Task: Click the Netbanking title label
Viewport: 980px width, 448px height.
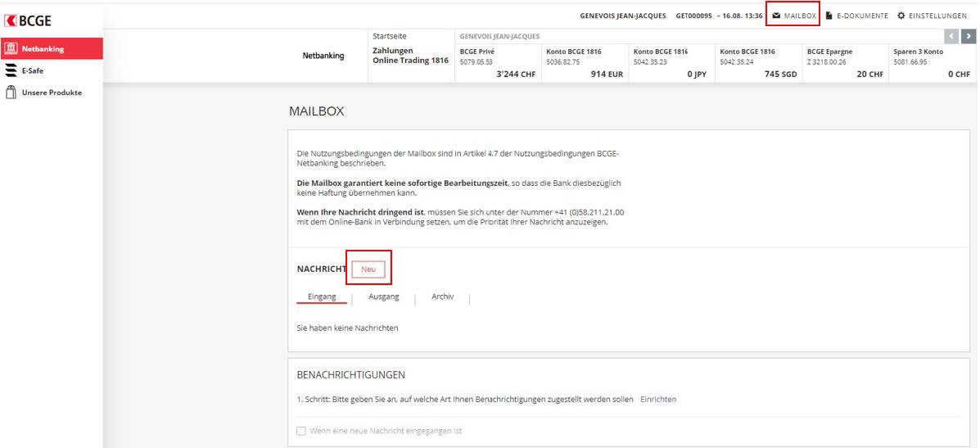Action: [x=323, y=56]
